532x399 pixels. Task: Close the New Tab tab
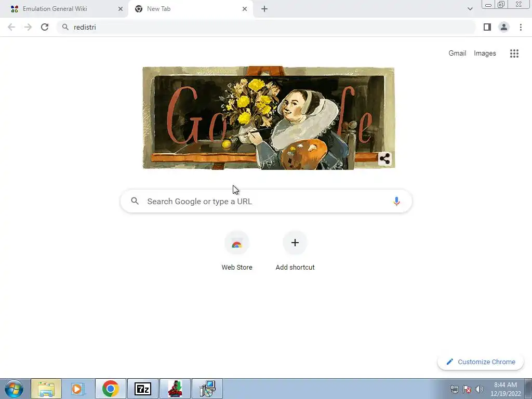[x=245, y=9]
